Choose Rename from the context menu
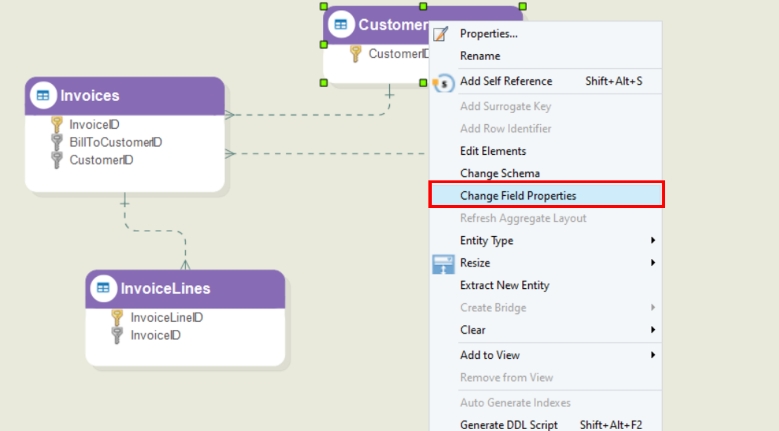 [x=480, y=56]
